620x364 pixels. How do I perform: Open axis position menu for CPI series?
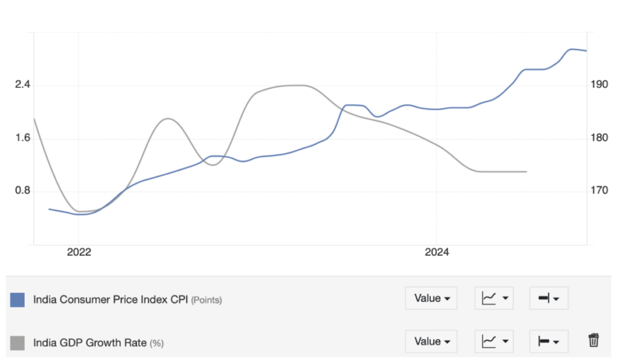pyautogui.click(x=548, y=298)
